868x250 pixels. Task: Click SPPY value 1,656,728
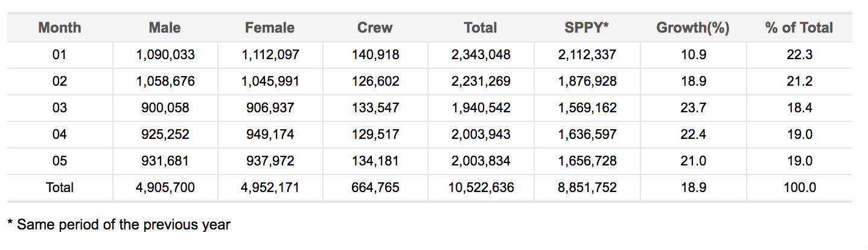click(587, 161)
